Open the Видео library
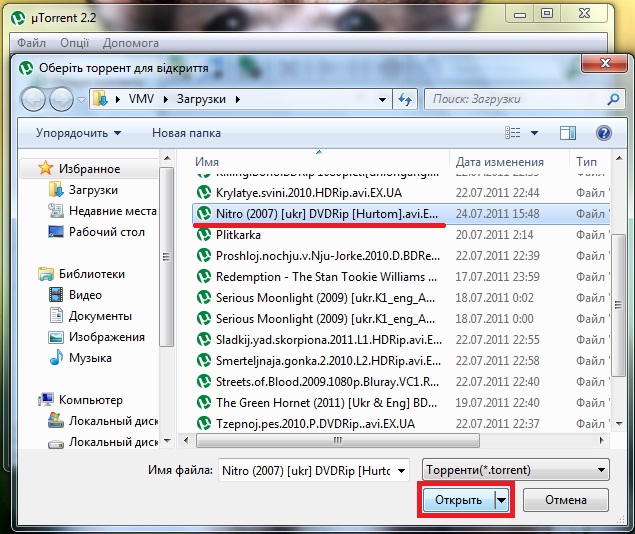The height and width of the screenshot is (534, 635). coord(85,295)
